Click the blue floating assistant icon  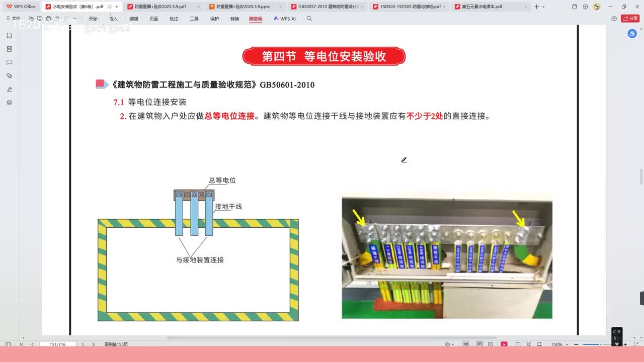pos(632,33)
